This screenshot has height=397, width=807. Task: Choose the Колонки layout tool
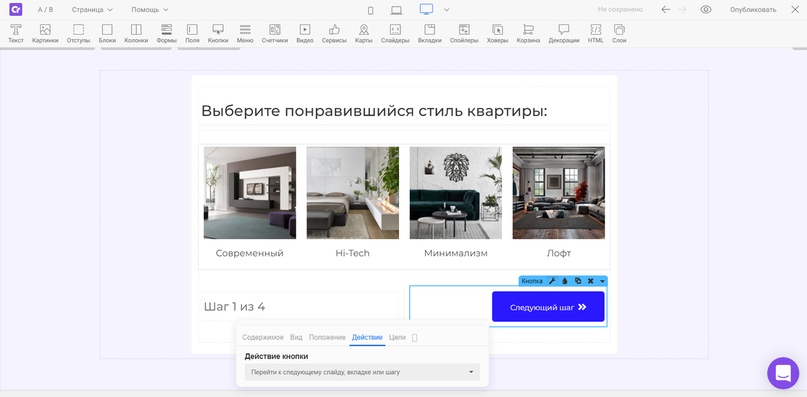(x=136, y=33)
